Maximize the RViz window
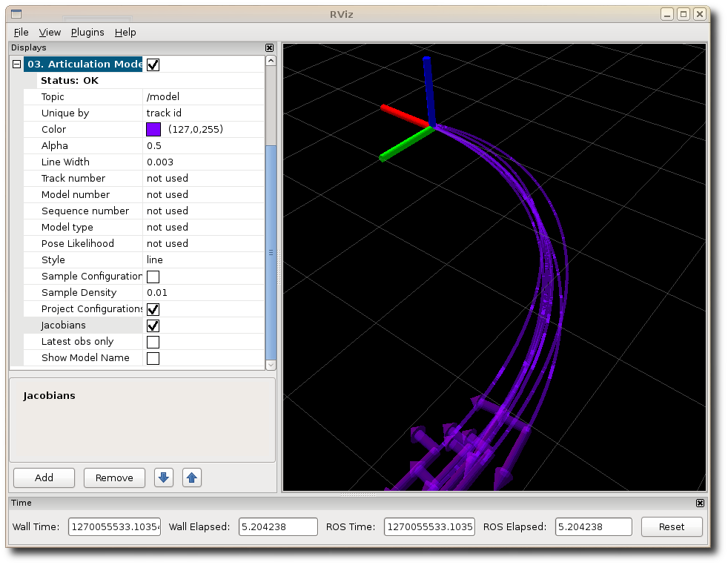This screenshot has height=565, width=728. [x=684, y=13]
